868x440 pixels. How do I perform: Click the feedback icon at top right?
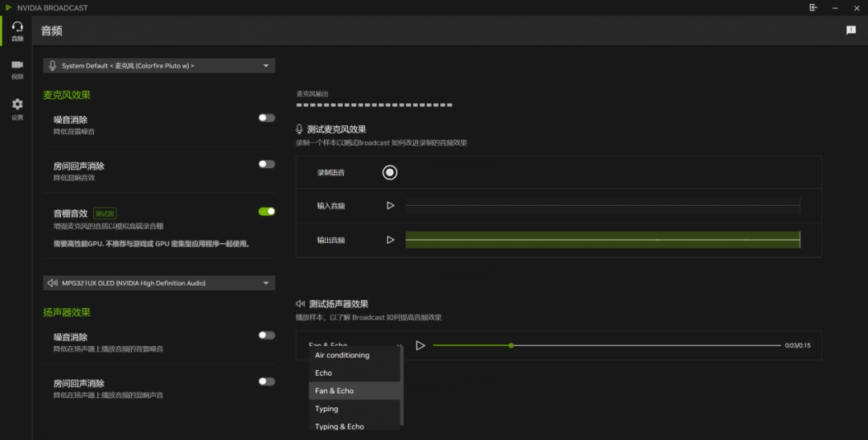point(851,31)
